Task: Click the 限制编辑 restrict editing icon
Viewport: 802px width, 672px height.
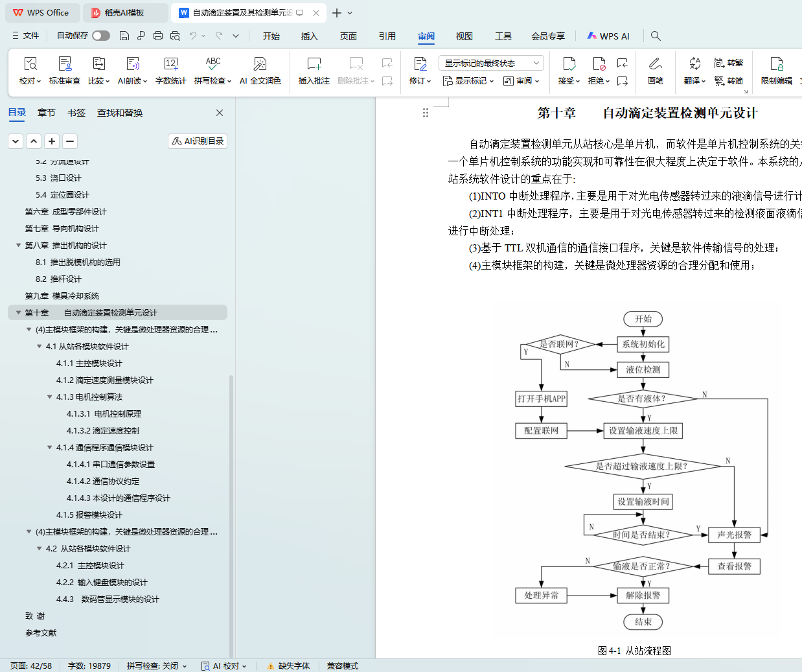Action: pos(776,64)
